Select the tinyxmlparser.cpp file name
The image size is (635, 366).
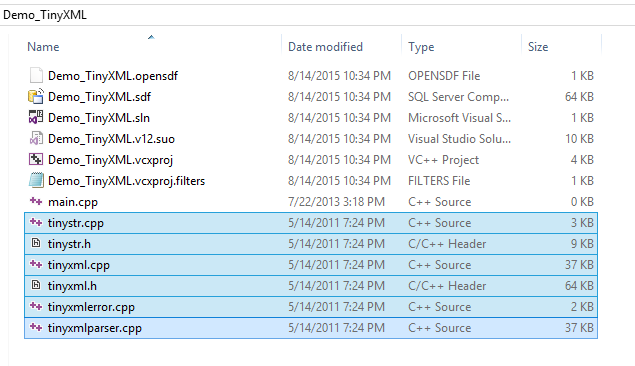click(95, 328)
